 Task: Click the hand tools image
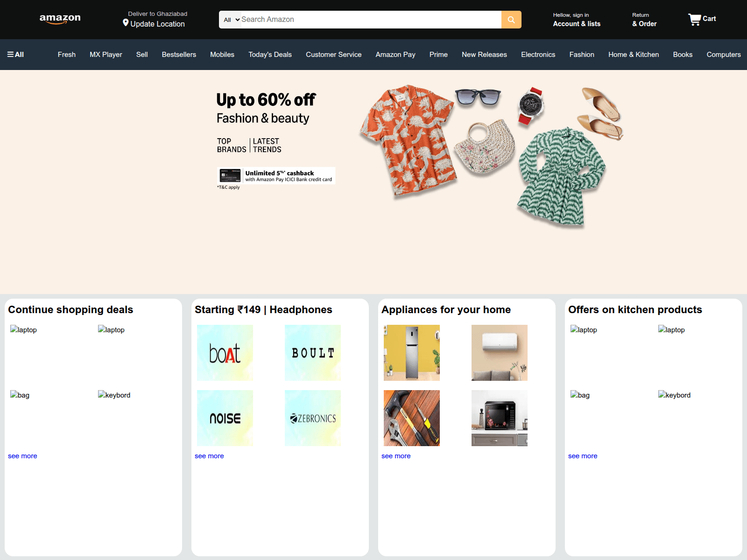coord(412,418)
